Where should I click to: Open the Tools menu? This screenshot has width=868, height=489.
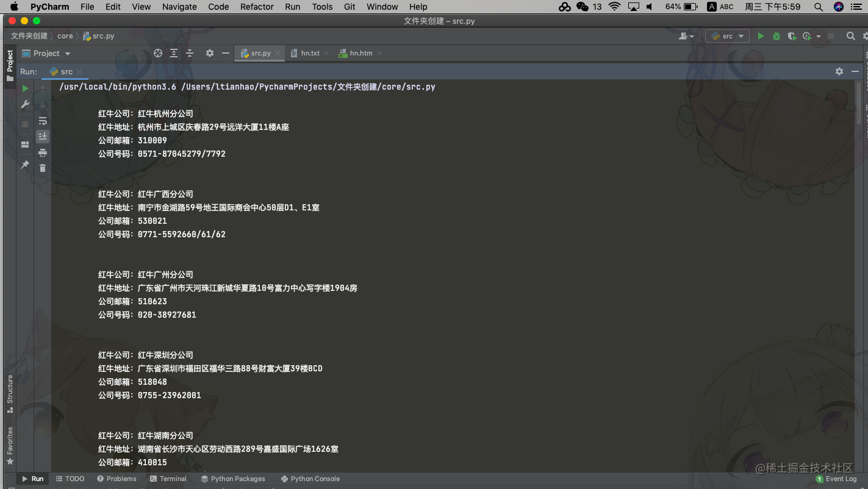322,7
